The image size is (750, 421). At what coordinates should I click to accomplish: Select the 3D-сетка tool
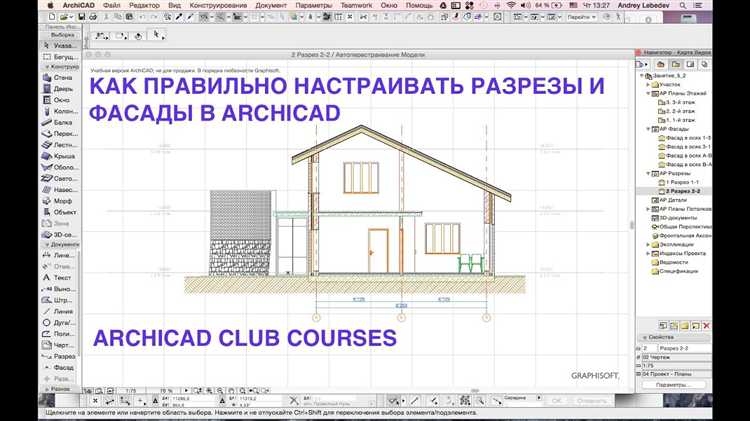pyautogui.click(x=58, y=234)
